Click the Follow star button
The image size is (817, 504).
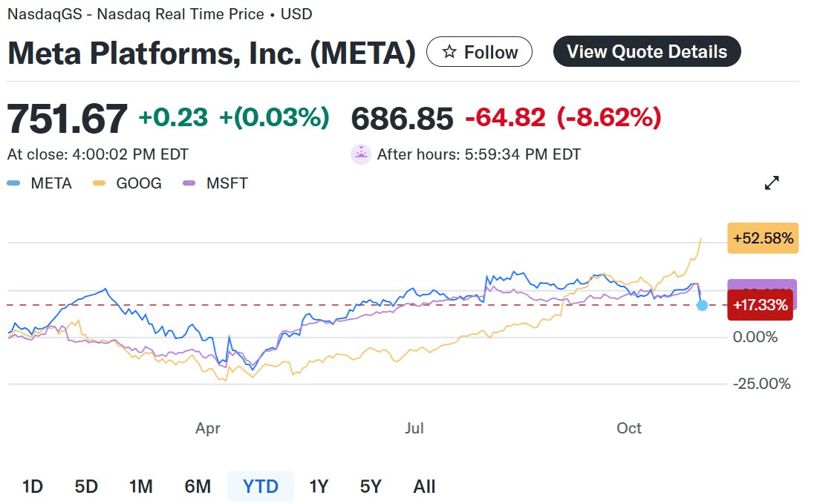pos(479,52)
